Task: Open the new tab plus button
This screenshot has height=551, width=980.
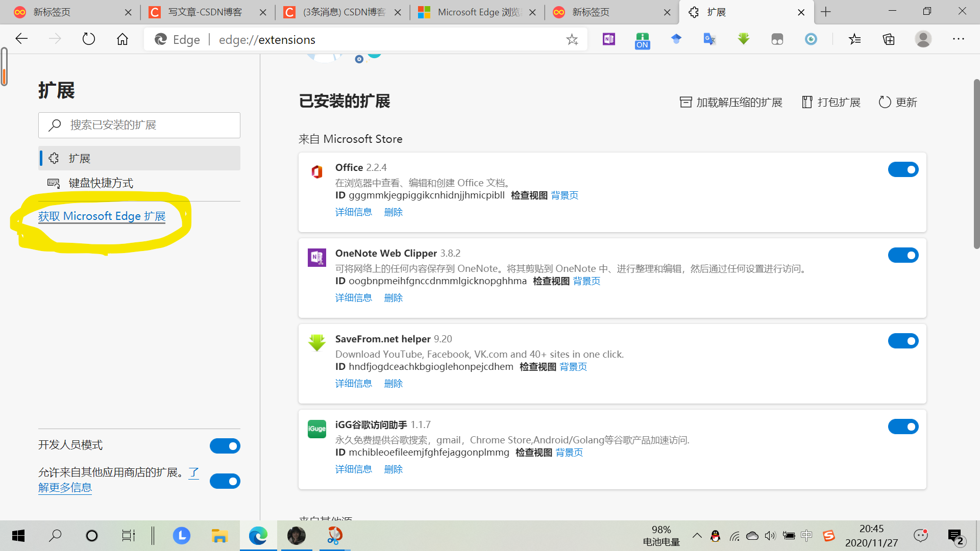Action: (x=825, y=11)
